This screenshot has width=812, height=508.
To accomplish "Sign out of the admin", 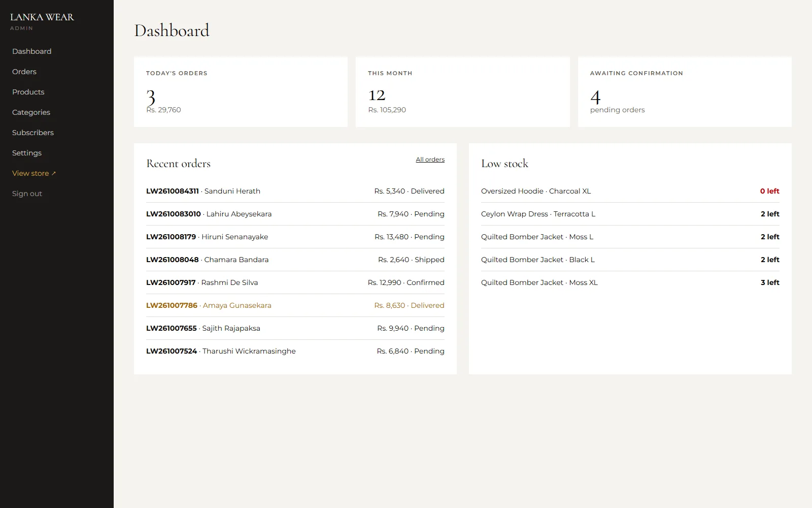I will tap(27, 194).
